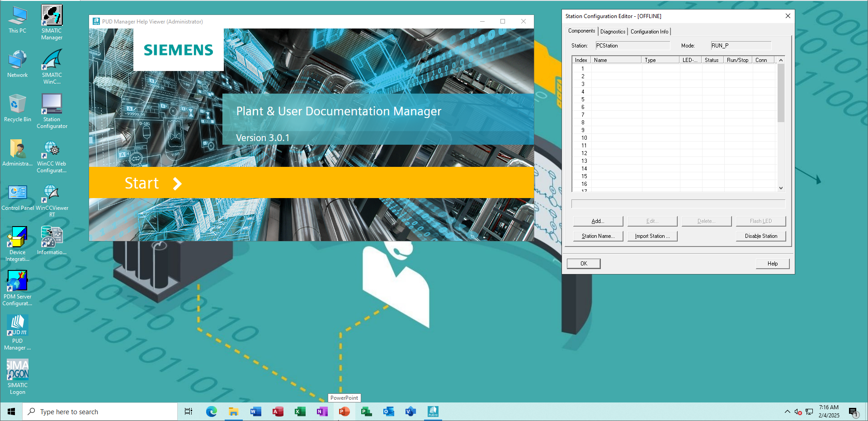Open SIMATIC Logon desktop shortcut
The height and width of the screenshot is (421, 868).
(18, 377)
